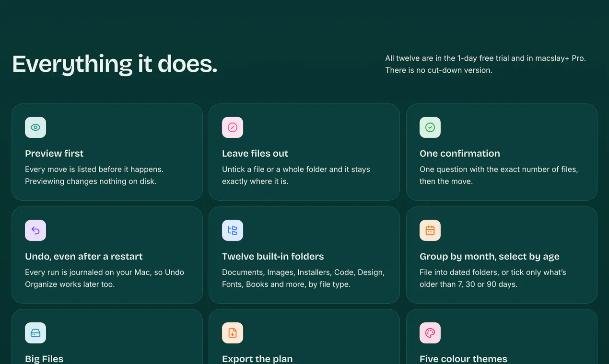Click the orange calendar icon
This screenshot has height=364, width=609.
pos(430,230)
